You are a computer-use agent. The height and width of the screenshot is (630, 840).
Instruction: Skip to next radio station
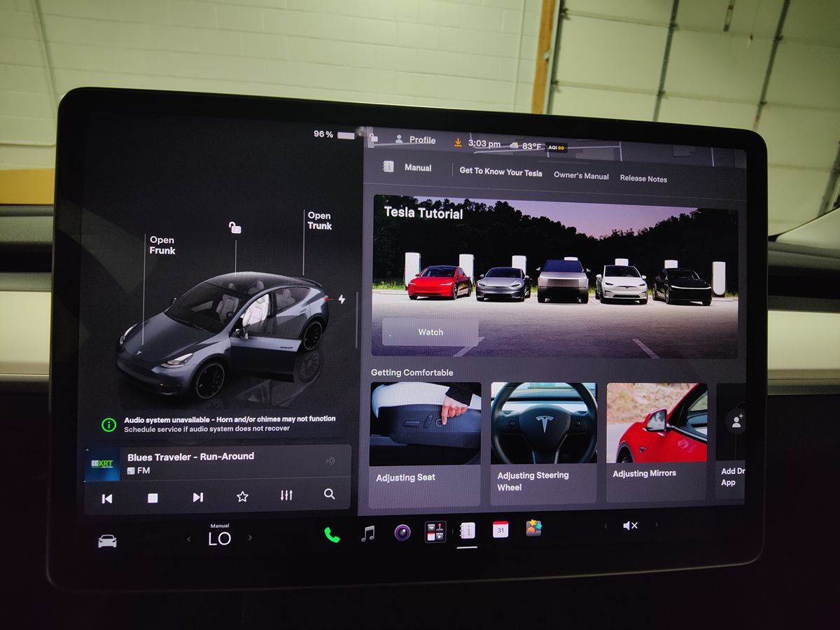(x=197, y=497)
